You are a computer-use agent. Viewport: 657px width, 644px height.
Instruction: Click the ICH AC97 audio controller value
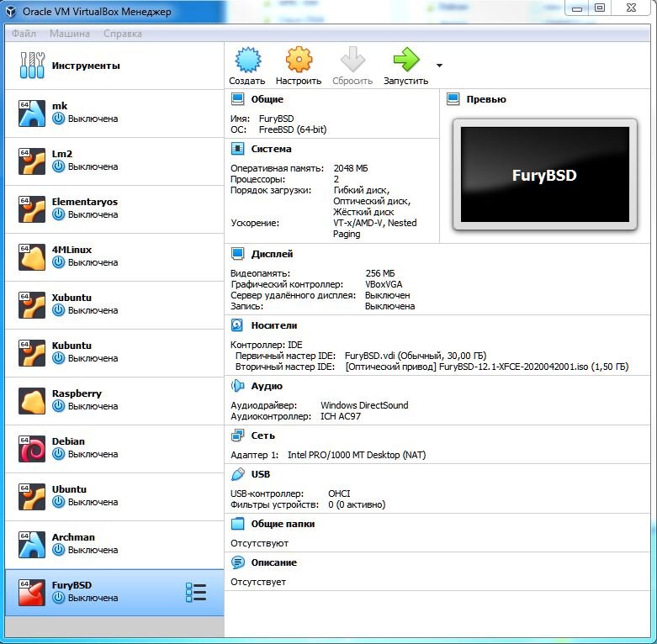pos(340,416)
